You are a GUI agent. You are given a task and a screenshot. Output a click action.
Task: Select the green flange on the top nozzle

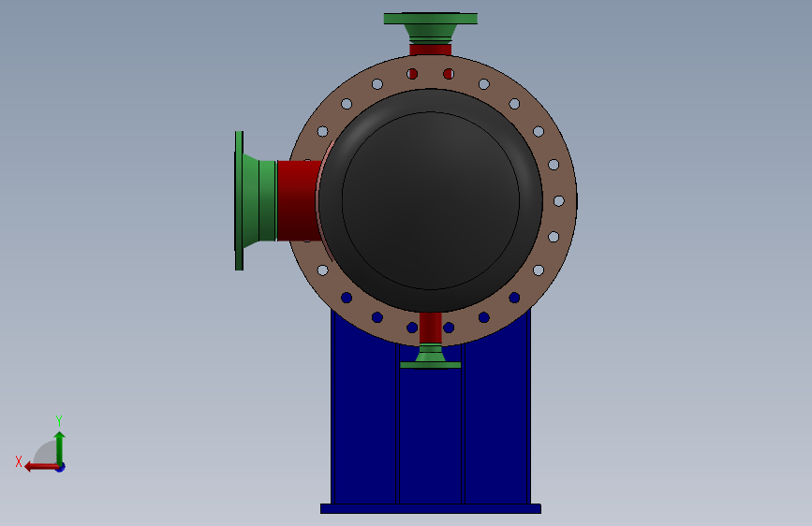pos(430,27)
